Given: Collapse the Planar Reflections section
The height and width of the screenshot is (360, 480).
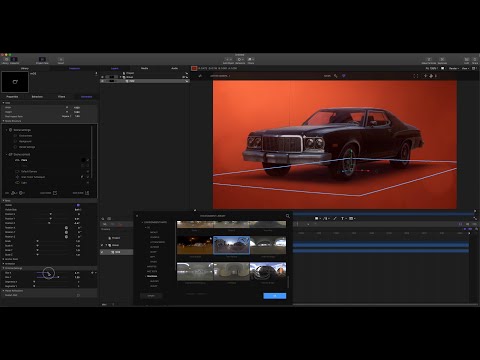Looking at the screenshot, I should 3,291.
